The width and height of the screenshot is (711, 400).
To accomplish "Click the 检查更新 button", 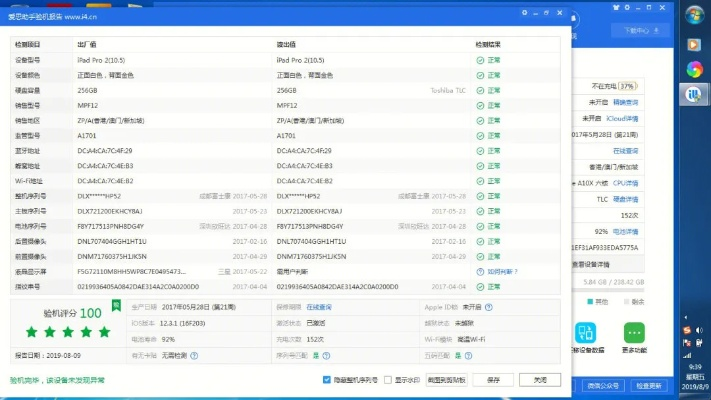I will click(x=649, y=385).
